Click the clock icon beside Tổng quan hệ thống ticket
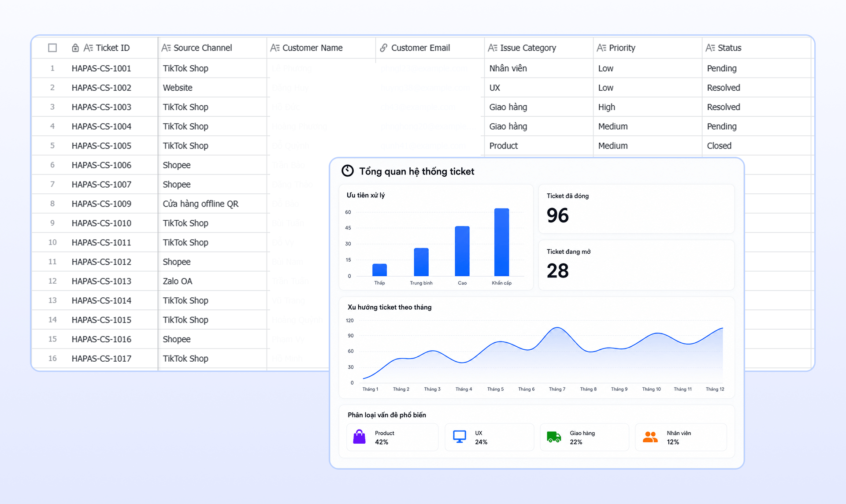 (348, 171)
